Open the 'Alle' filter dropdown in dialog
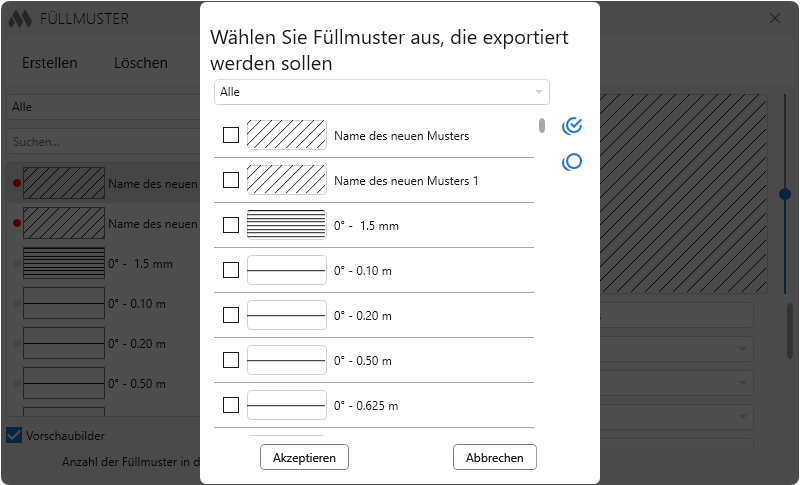The width and height of the screenshot is (800, 485). tap(381, 92)
